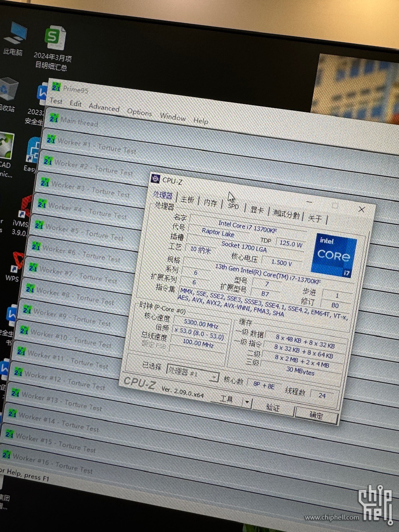Click the 125.0 W TDP value

291,244
